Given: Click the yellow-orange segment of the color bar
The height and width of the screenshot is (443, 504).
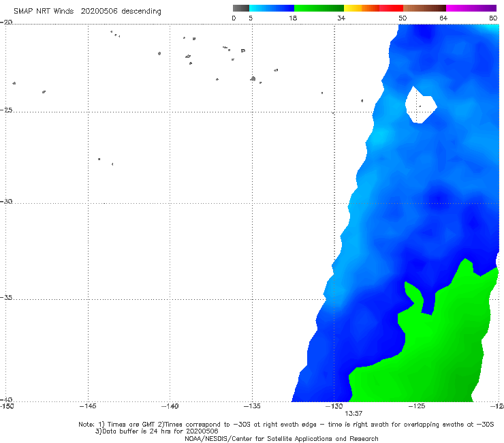Looking at the screenshot, I should tap(362, 8).
